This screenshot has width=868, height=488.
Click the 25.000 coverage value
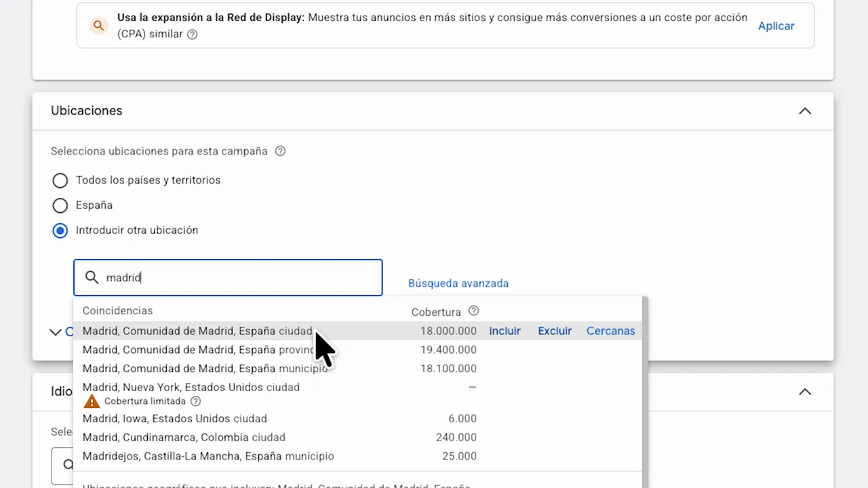tap(459, 456)
